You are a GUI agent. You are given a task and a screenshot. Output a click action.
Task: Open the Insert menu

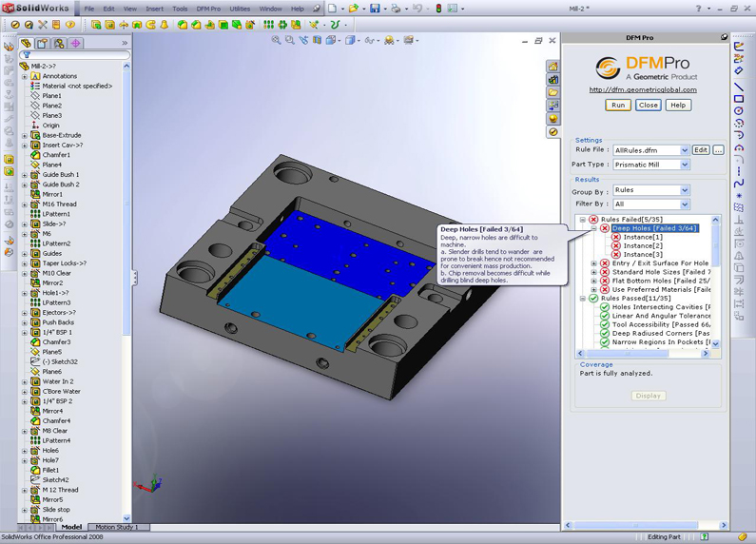154,9
